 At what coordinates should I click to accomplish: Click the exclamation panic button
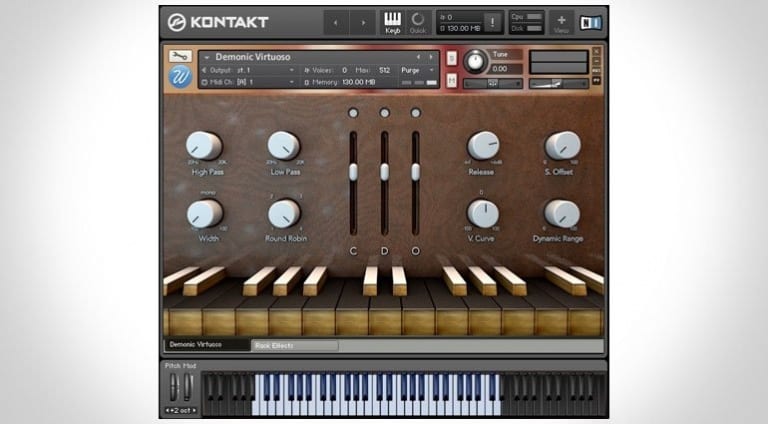pyautogui.click(x=492, y=22)
